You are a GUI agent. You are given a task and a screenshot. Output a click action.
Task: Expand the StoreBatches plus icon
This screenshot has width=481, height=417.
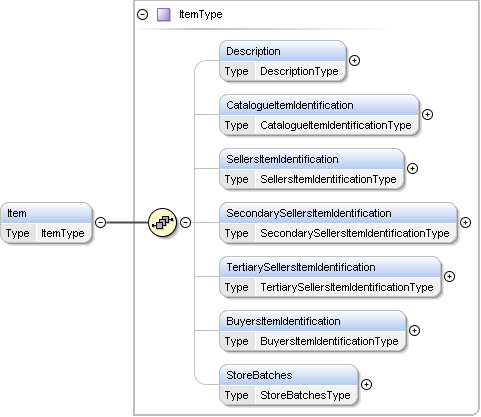(366, 384)
